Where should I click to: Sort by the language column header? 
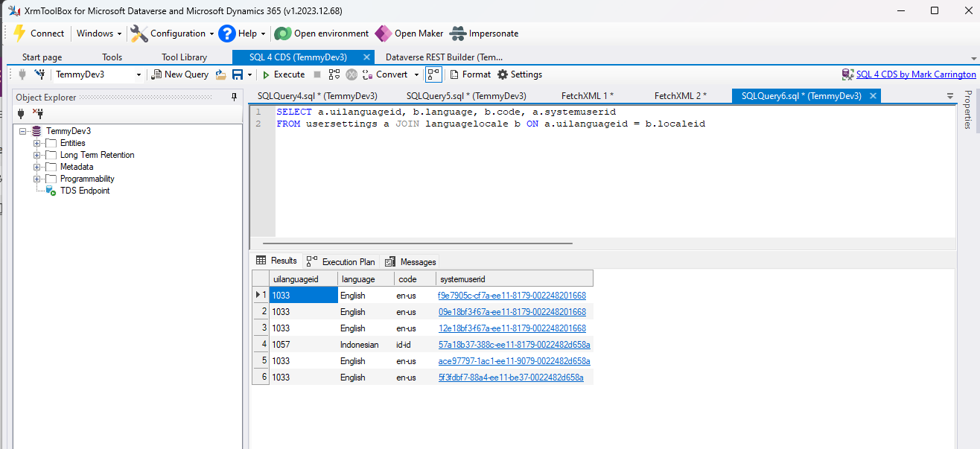366,279
